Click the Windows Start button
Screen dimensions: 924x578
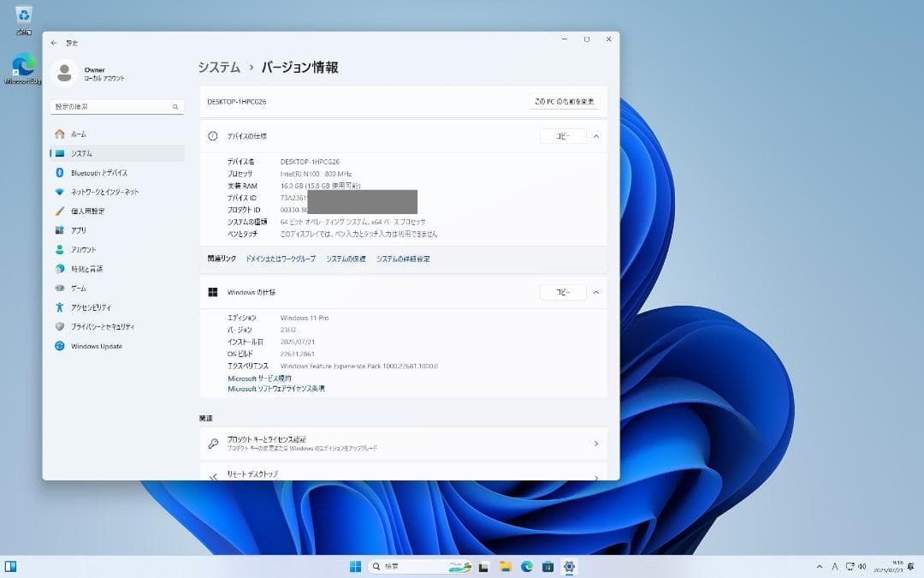point(355,566)
